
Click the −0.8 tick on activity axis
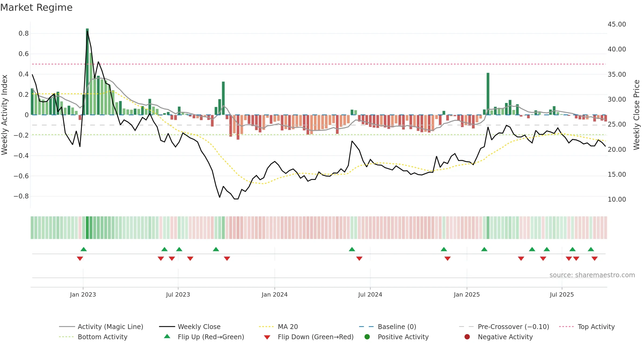pos(21,196)
